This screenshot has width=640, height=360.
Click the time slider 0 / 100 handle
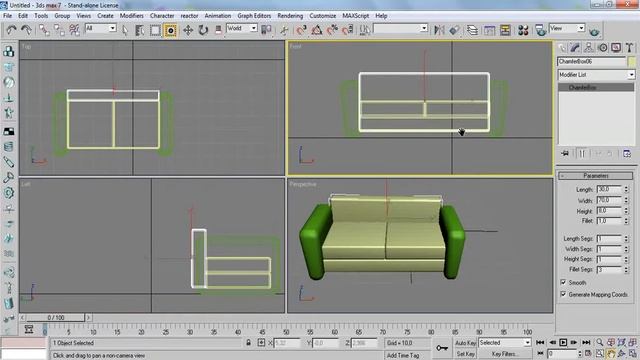pos(56,317)
